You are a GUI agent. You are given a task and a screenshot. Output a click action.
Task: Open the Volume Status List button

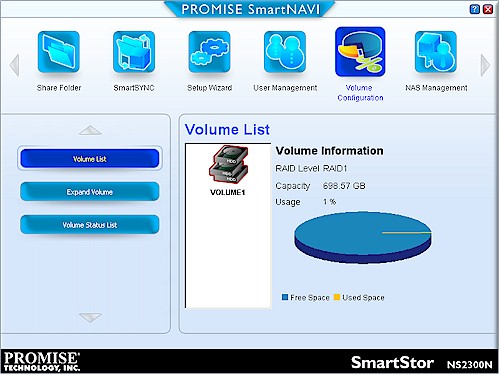tap(90, 224)
